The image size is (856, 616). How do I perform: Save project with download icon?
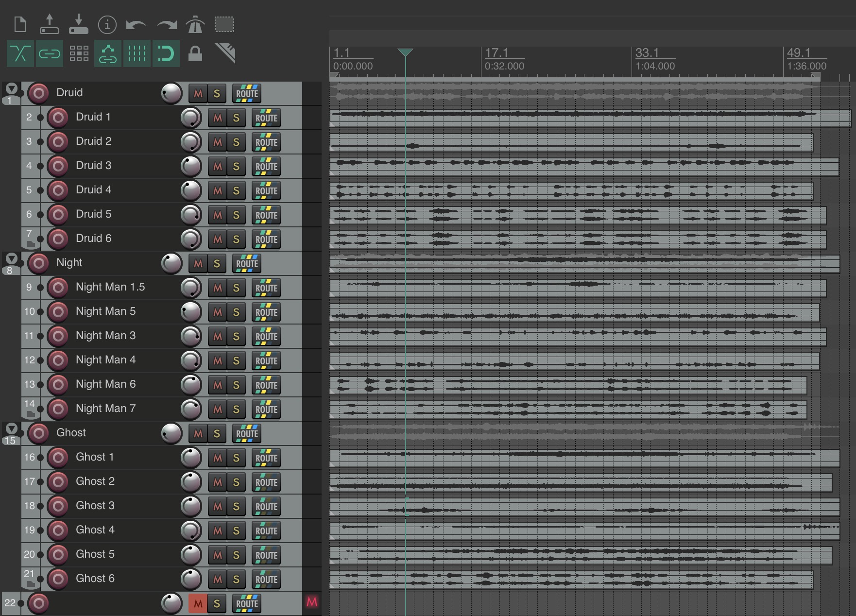79,24
